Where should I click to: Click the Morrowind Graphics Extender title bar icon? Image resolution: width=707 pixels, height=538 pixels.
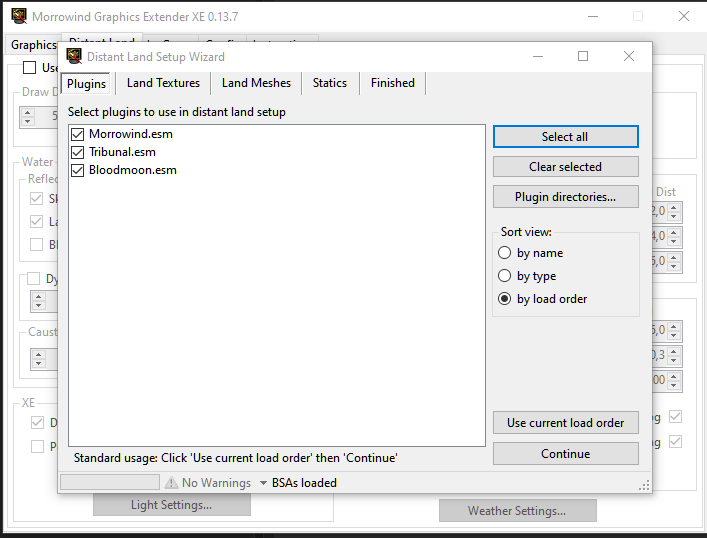tap(16, 17)
